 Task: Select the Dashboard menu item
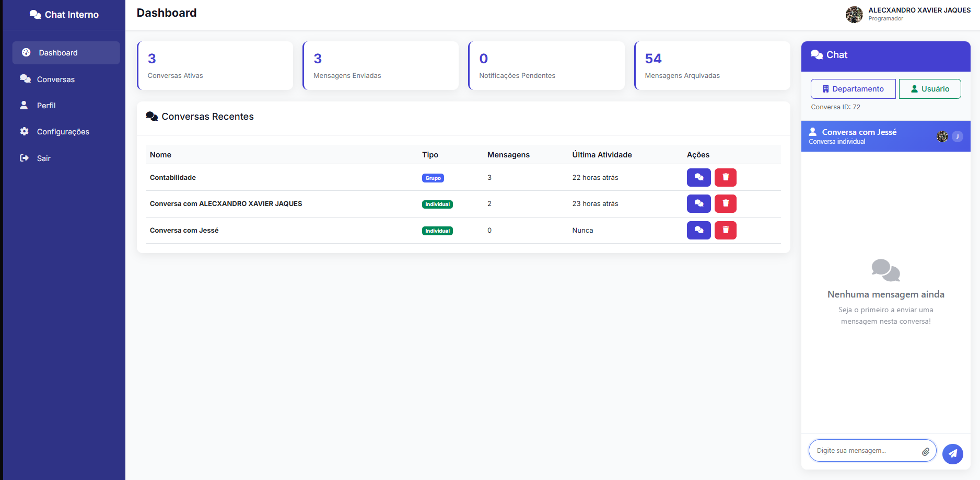66,53
